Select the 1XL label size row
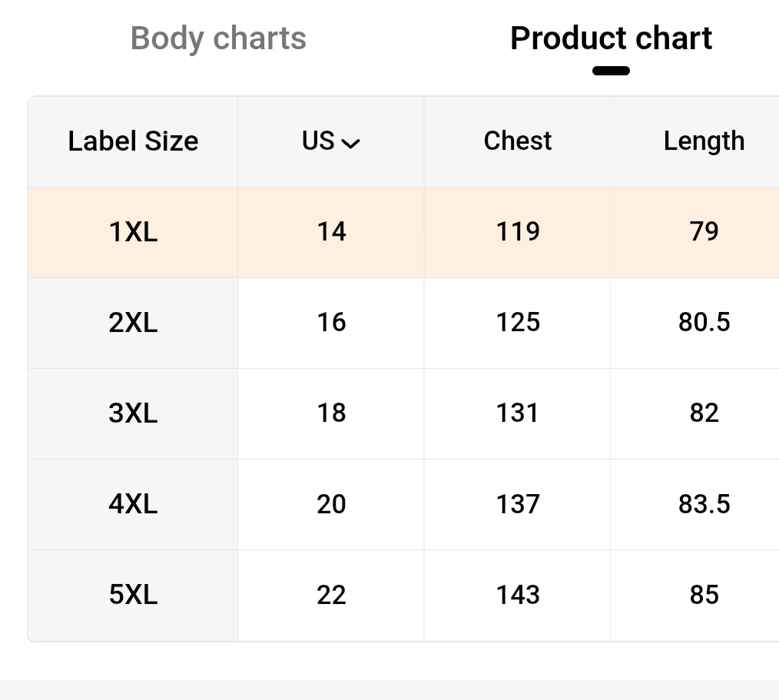The image size is (779, 700). (x=133, y=231)
